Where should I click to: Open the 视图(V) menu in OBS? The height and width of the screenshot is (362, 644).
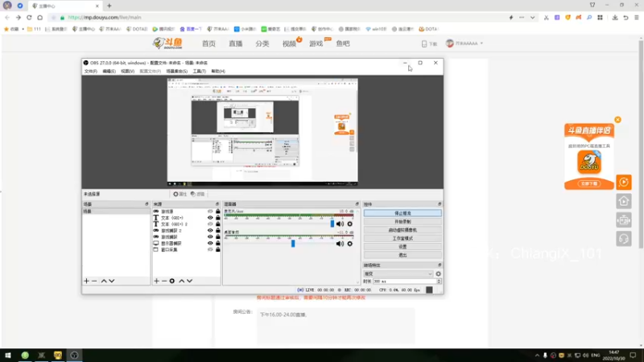[x=127, y=72]
